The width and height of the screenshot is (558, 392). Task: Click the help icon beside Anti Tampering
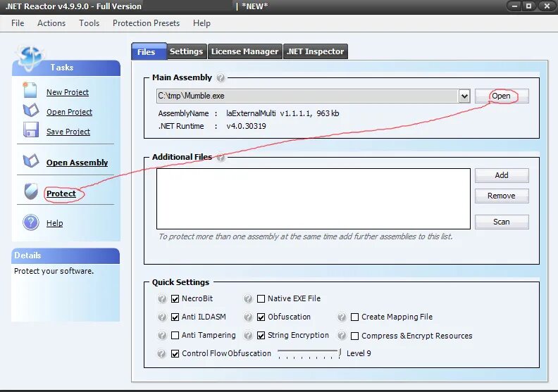[162, 336]
